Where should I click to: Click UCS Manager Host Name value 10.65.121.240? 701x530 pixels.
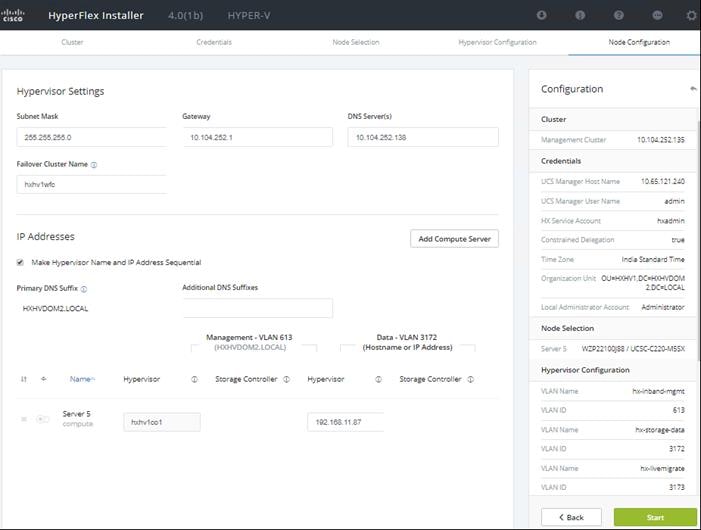click(x=663, y=181)
